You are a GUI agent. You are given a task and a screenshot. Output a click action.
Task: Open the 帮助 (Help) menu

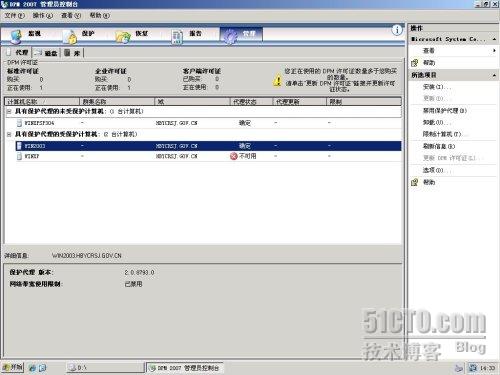click(99, 15)
